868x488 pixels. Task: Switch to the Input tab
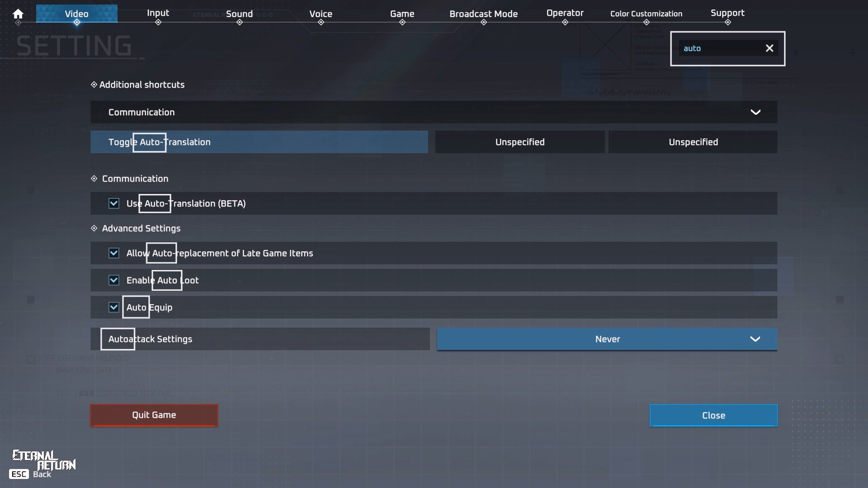(158, 13)
